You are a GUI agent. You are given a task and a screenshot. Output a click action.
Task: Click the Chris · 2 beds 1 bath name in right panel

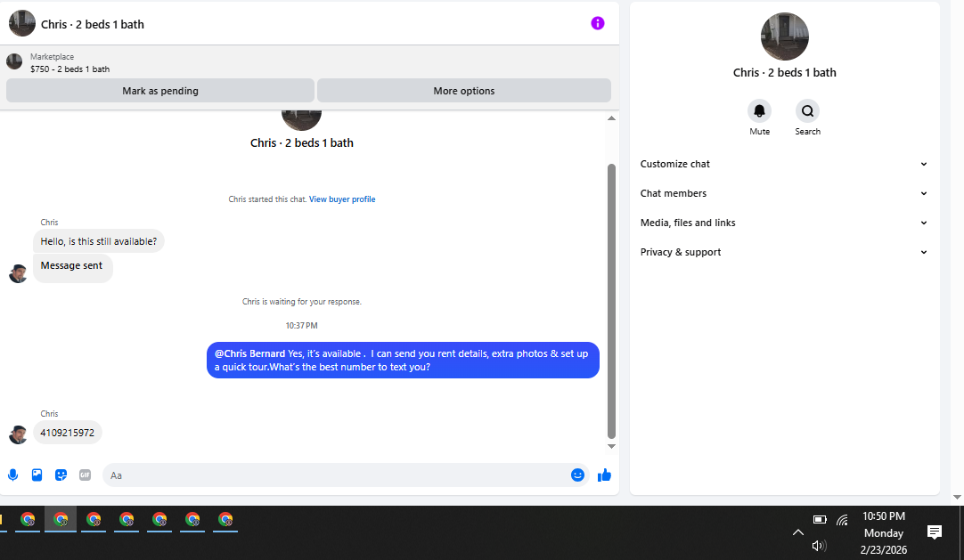(785, 72)
